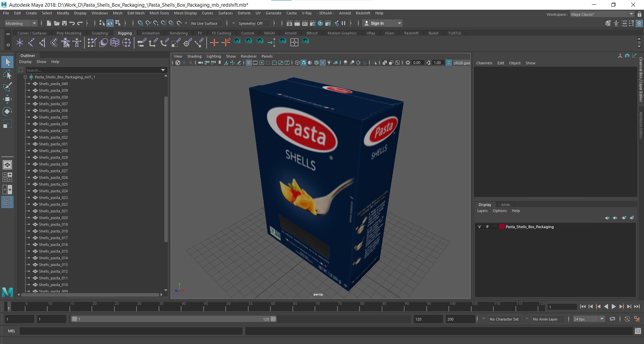Screen dimensions: 644x344
Task: Select the Create Locator rigging shelf icon
Action: click(x=20, y=43)
